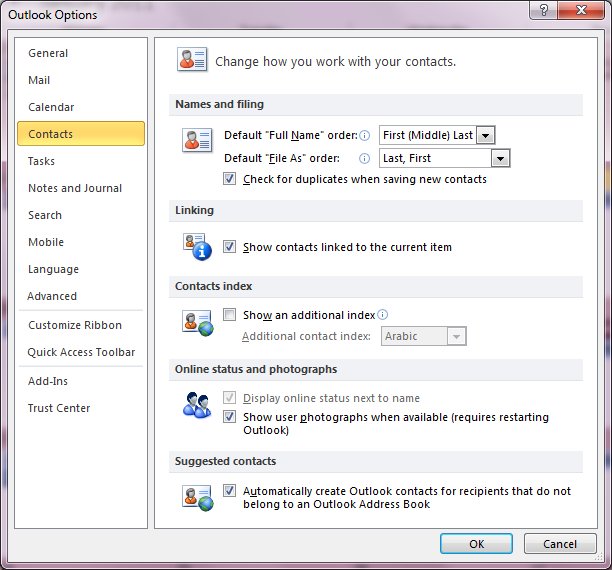Click the info icon beside Show an additional index
The image size is (612, 570).
click(383, 315)
